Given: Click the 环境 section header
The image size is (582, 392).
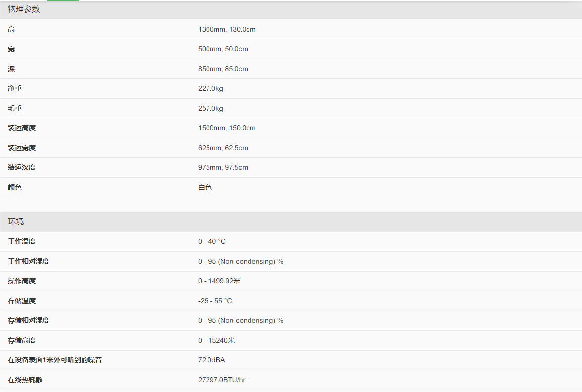Looking at the screenshot, I should pyautogui.click(x=16, y=222).
